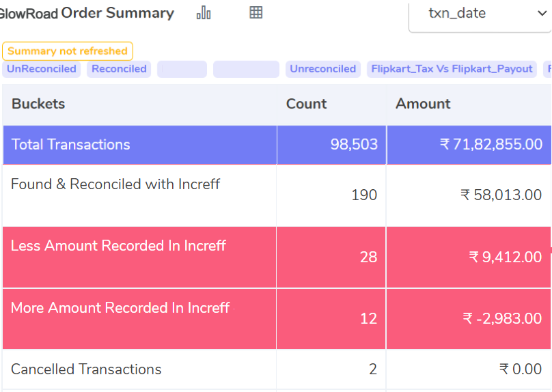
Task: Click amount ₹ -2,983.00
Action: pyautogui.click(x=502, y=319)
